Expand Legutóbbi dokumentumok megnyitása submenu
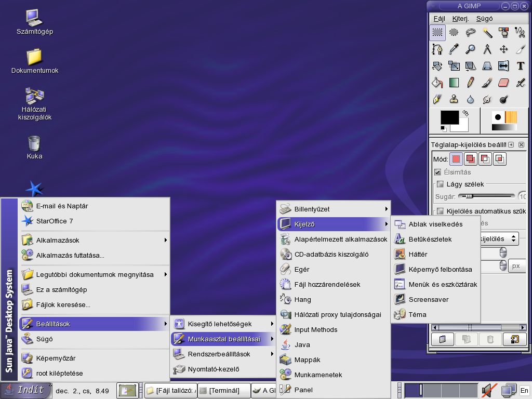Viewport: 532px width, 399px height. (95, 274)
